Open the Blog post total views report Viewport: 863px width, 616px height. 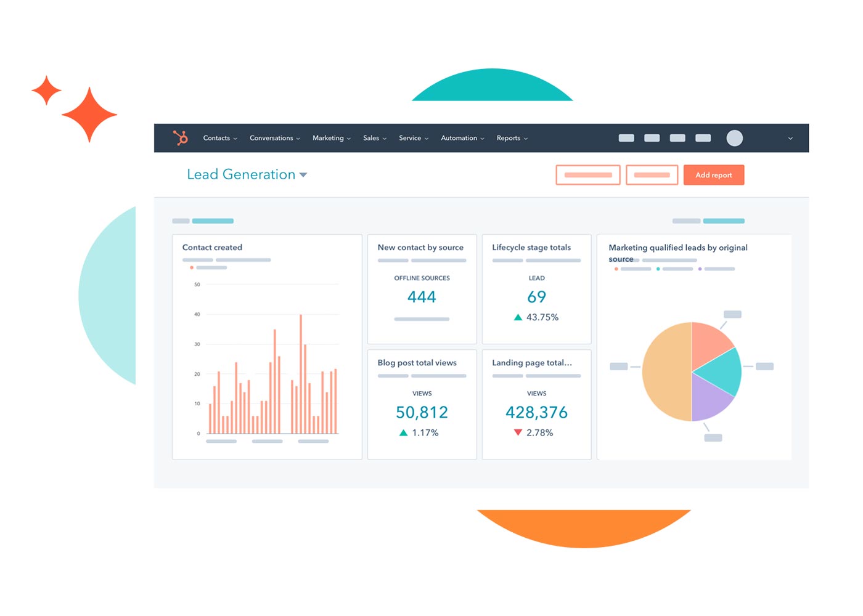[x=417, y=363]
